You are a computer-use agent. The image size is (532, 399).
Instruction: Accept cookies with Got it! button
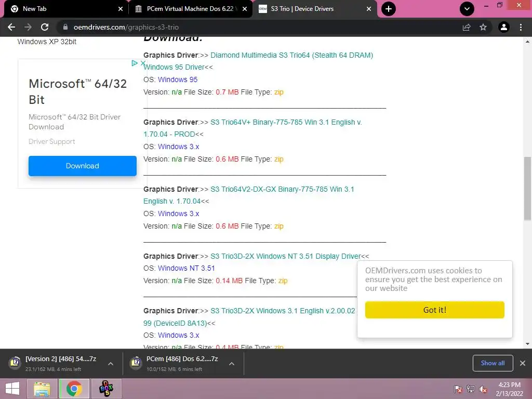435,310
